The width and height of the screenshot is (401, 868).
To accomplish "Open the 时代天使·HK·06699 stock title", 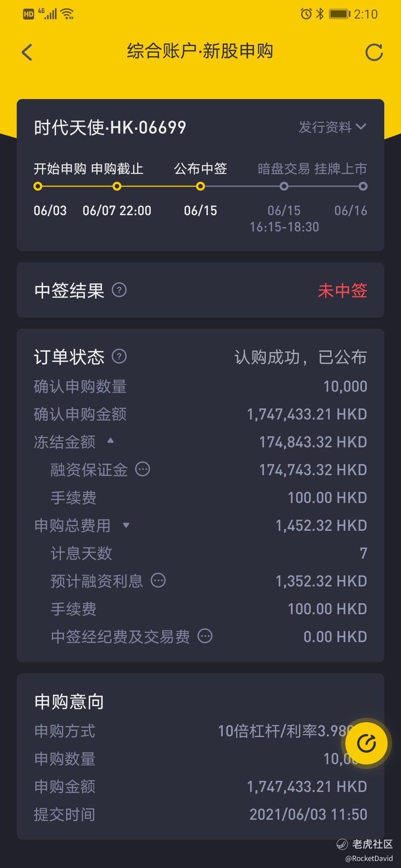I will [x=110, y=128].
